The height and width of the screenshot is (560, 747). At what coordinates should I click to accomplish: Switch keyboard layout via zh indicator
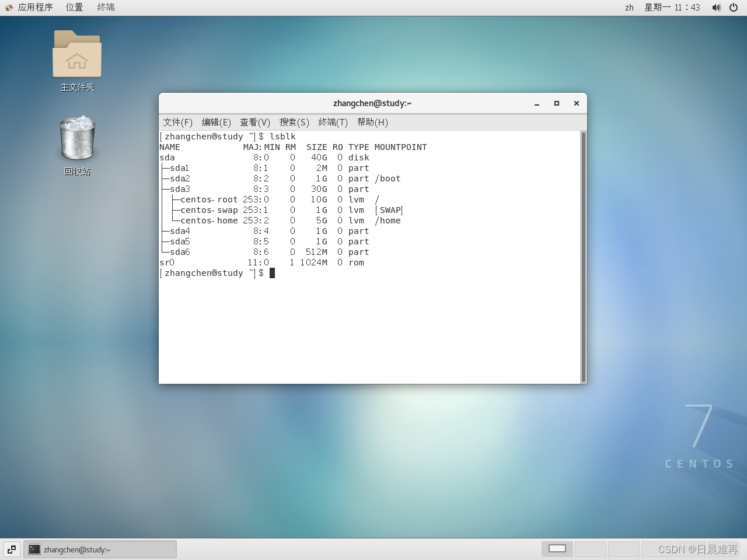(629, 8)
